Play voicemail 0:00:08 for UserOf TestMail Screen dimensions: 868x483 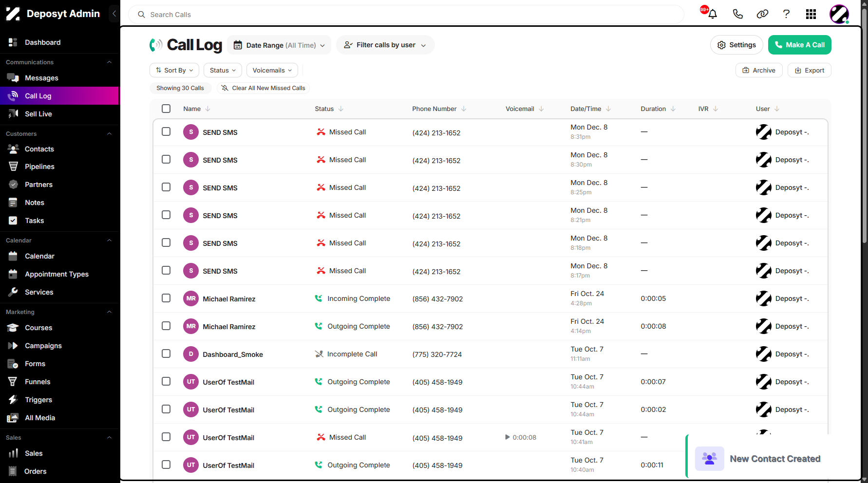click(x=508, y=437)
